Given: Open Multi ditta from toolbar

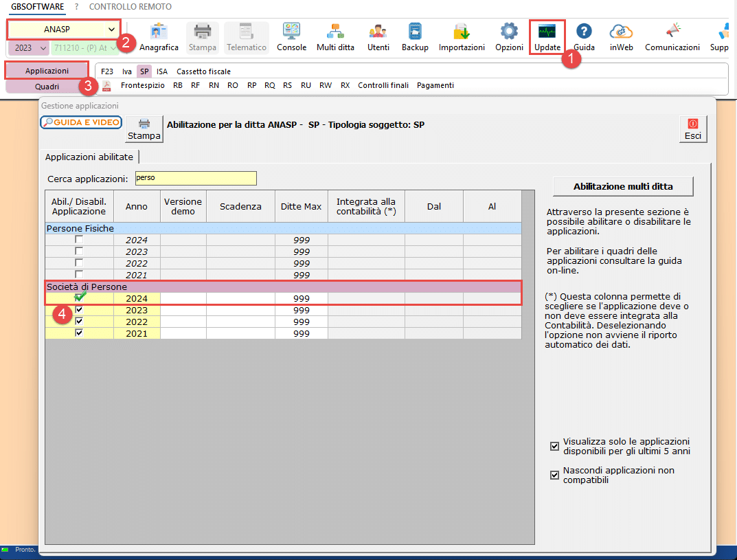Looking at the screenshot, I should point(335,37).
